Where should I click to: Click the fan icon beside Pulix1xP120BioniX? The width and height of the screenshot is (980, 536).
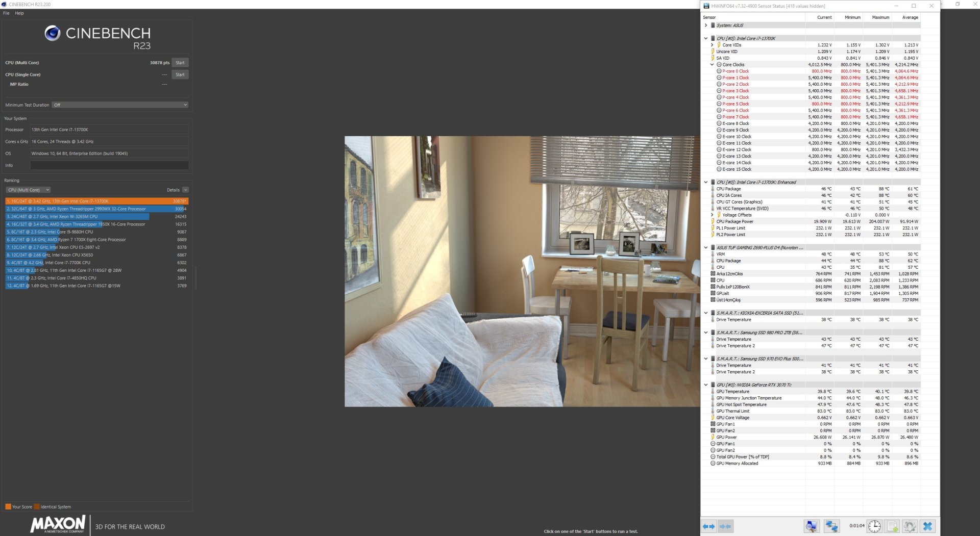coord(713,287)
